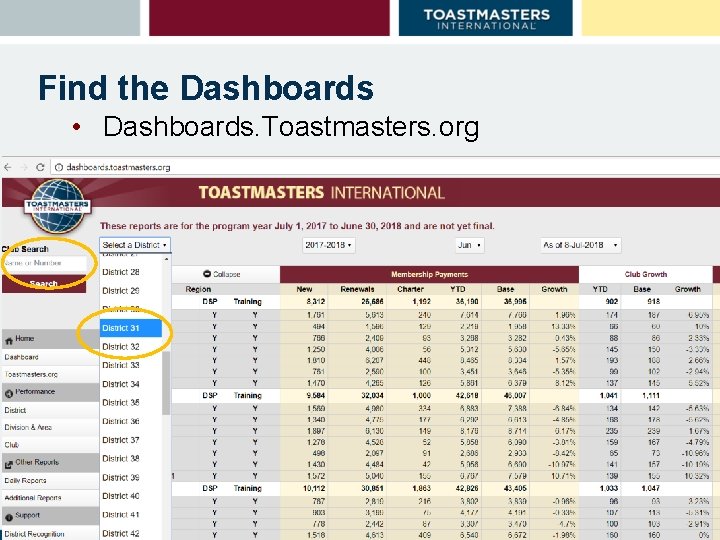The image size is (720, 540).
Task: Click the New column header
Action: click(304, 289)
